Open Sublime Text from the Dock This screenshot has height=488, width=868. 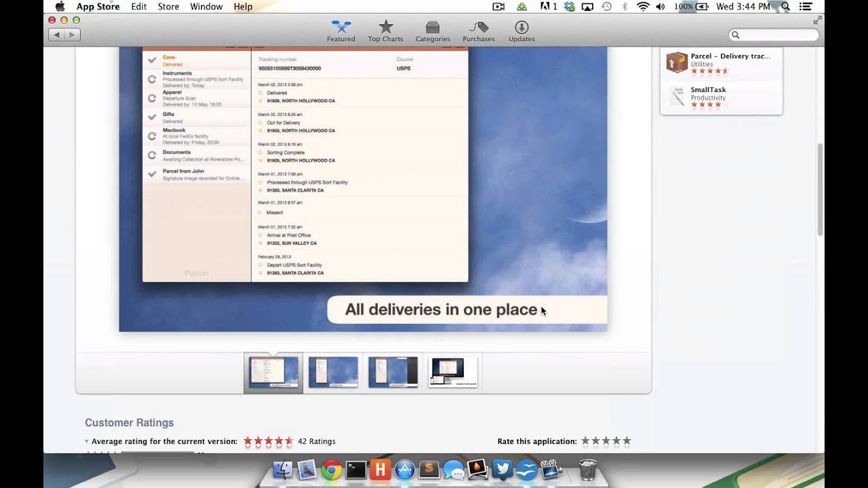(x=429, y=469)
